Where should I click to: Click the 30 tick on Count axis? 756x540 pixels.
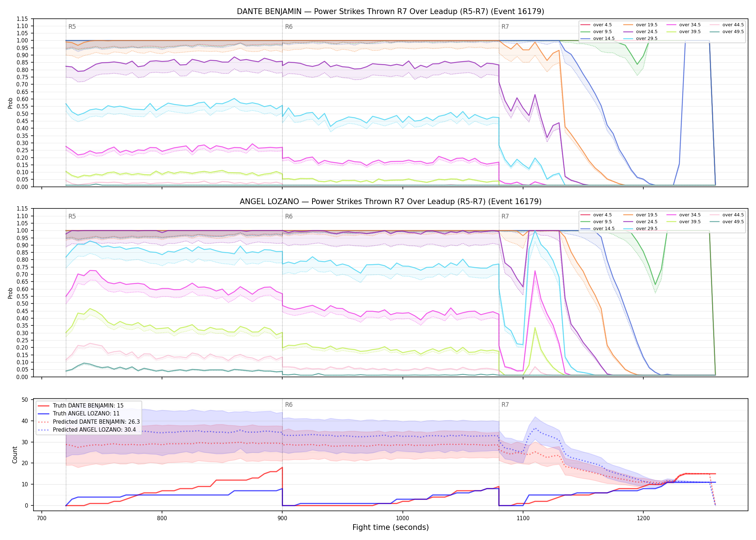(25, 442)
